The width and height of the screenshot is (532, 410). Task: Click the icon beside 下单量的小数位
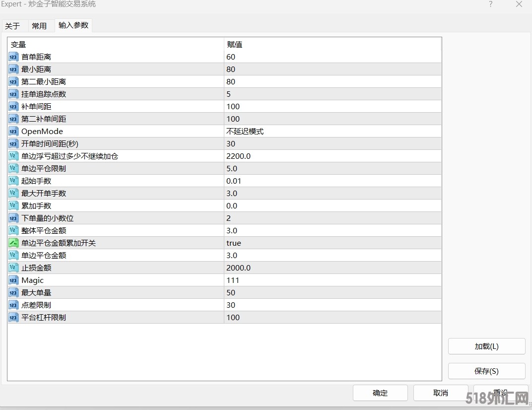(x=13, y=218)
